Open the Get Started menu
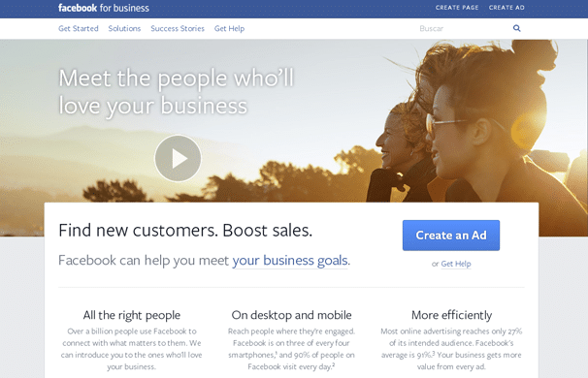This screenshot has height=378, width=588. (79, 28)
